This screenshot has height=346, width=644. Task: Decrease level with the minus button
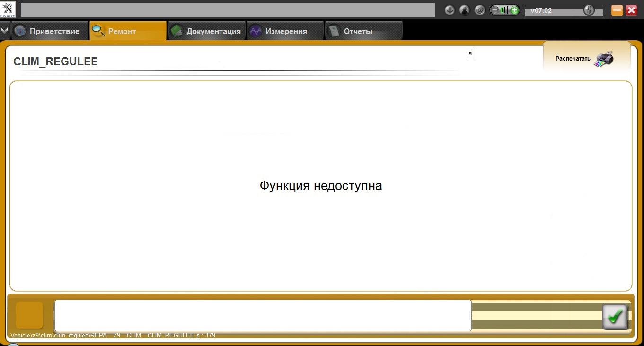[495, 10]
